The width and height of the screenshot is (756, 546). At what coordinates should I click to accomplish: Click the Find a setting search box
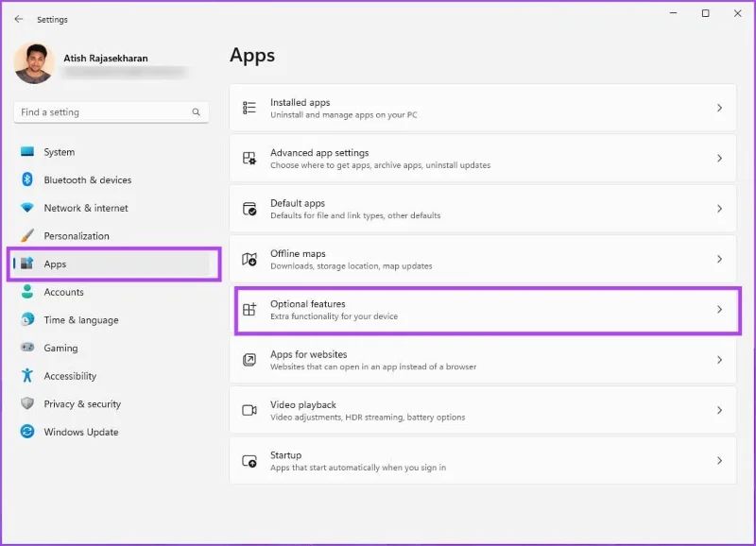click(x=111, y=112)
